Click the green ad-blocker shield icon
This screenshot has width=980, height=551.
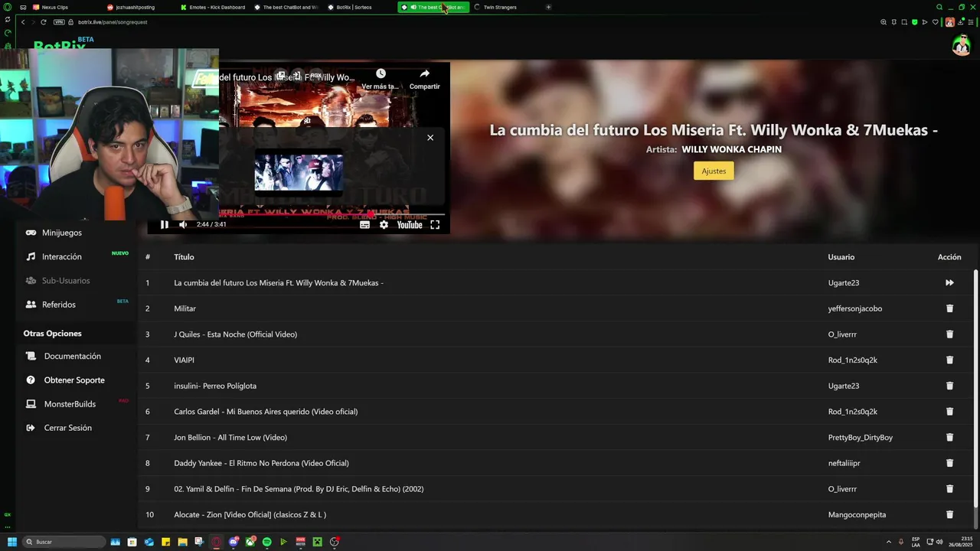click(914, 22)
